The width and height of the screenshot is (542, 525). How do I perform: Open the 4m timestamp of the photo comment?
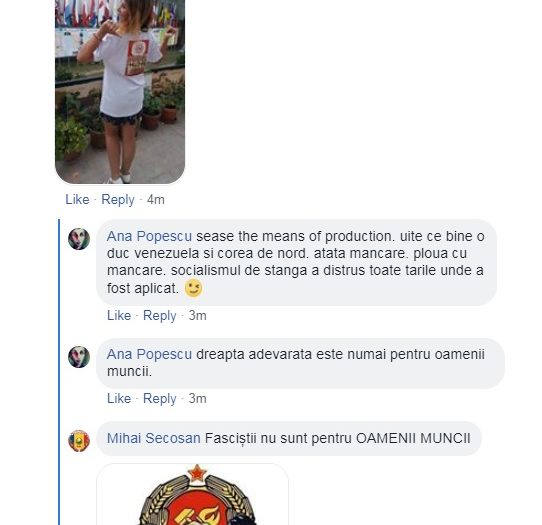coord(156,199)
